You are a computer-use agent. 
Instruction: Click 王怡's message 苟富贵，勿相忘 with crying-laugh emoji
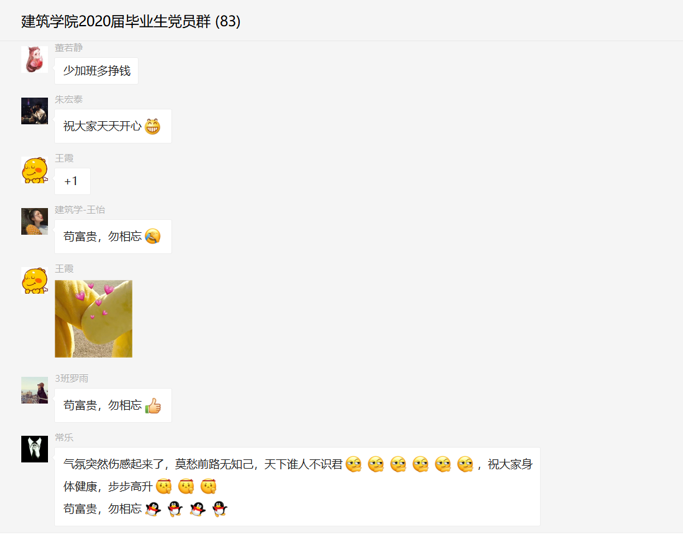113,237
